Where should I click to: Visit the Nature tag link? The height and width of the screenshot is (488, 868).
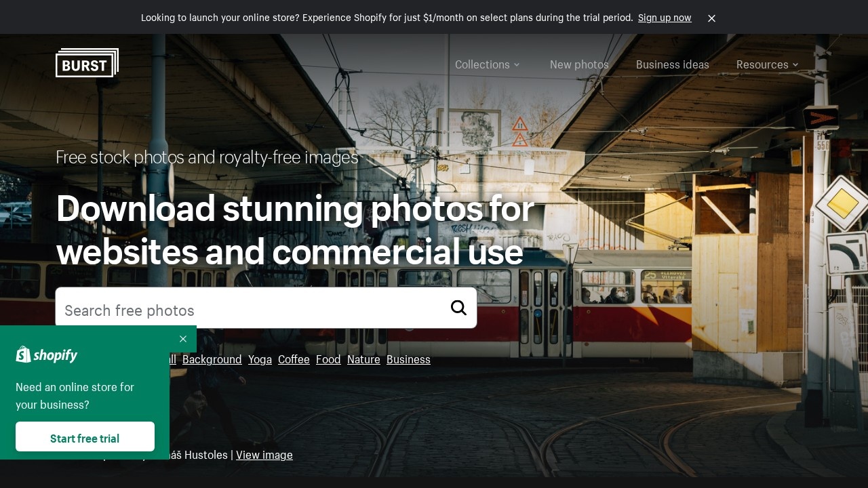363,359
